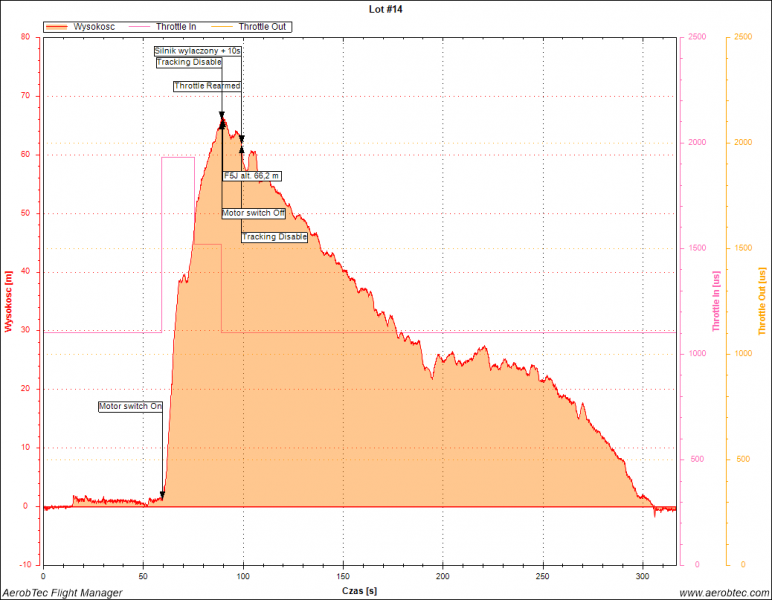Select the 'Motor switch Off' annotation label
The height and width of the screenshot is (600, 772).
(253, 213)
